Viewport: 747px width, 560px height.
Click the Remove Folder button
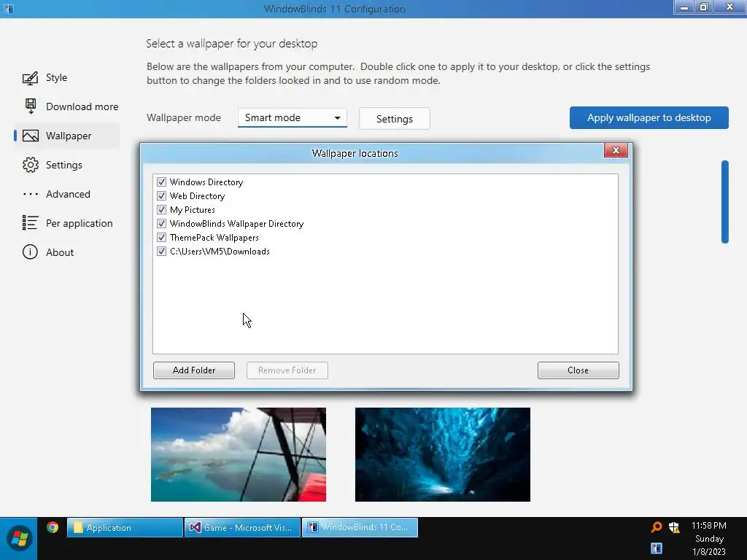[287, 370]
